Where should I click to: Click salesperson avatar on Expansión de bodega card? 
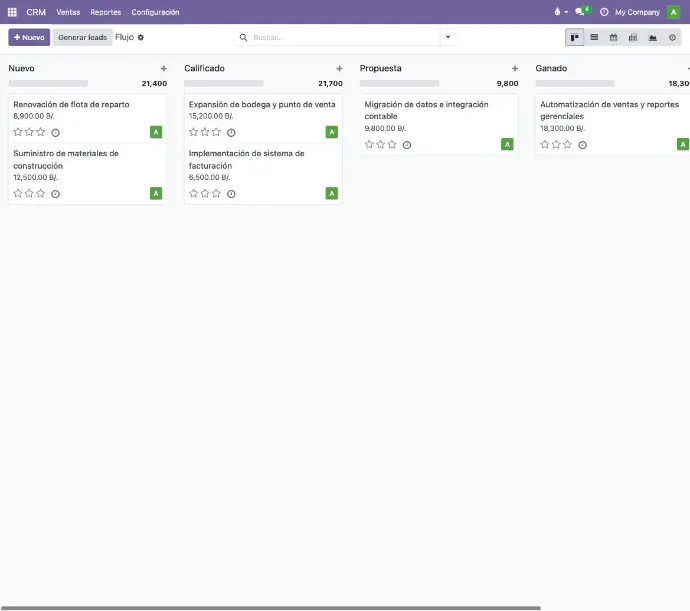point(332,132)
